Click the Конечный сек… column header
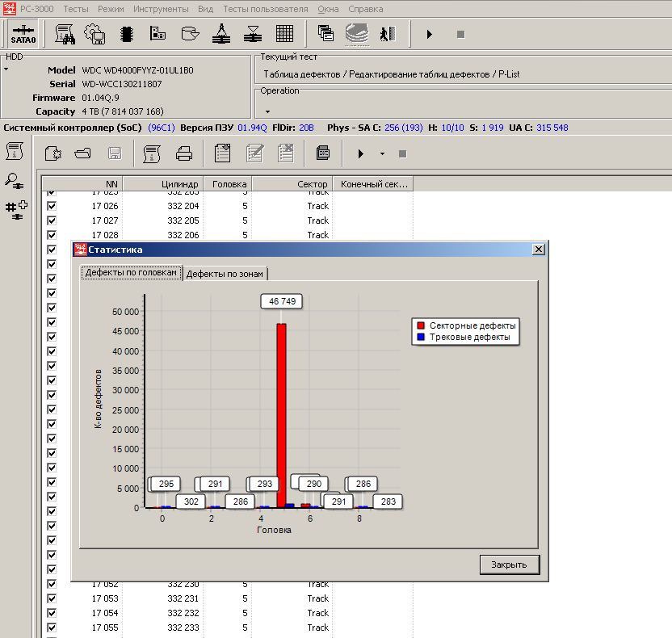Image resolution: width=672 pixels, height=638 pixels. point(373,184)
